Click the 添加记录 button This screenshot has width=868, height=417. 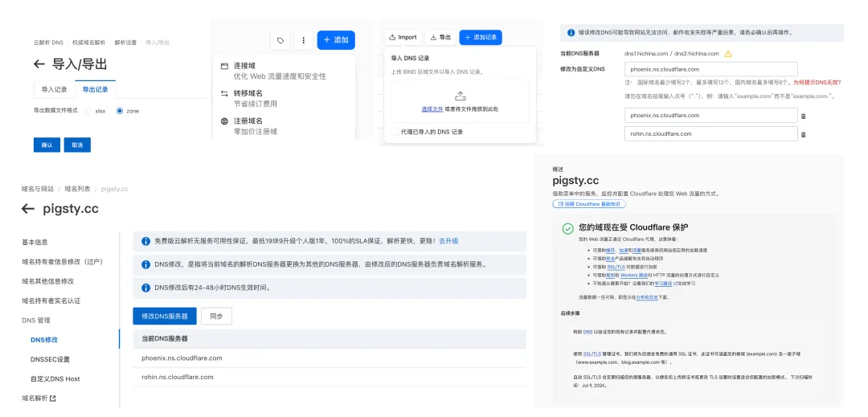tap(481, 37)
